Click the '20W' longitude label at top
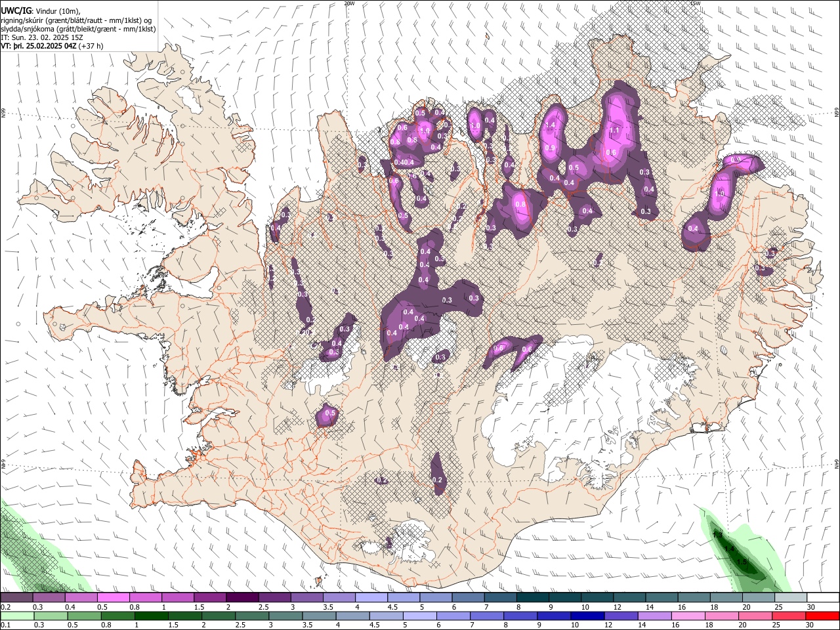 point(349,3)
